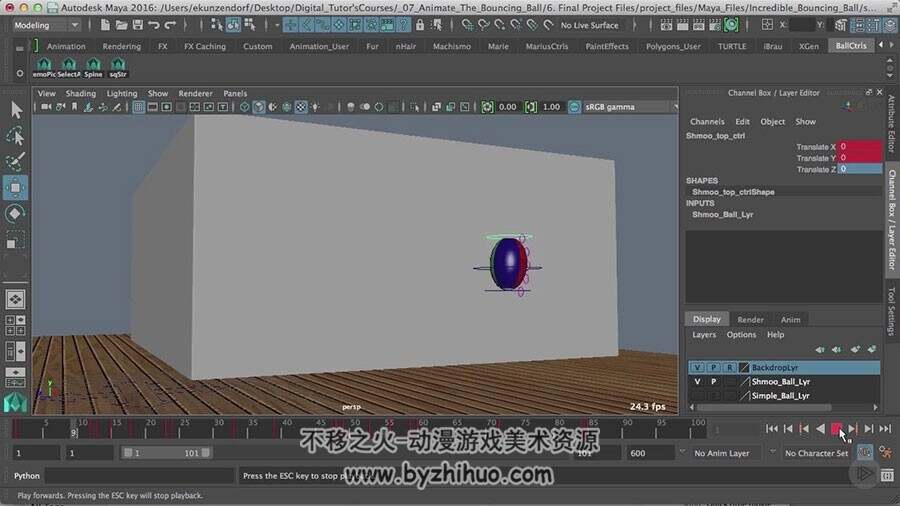Click the range slider bar
900x506 pixels.
(x=166, y=453)
